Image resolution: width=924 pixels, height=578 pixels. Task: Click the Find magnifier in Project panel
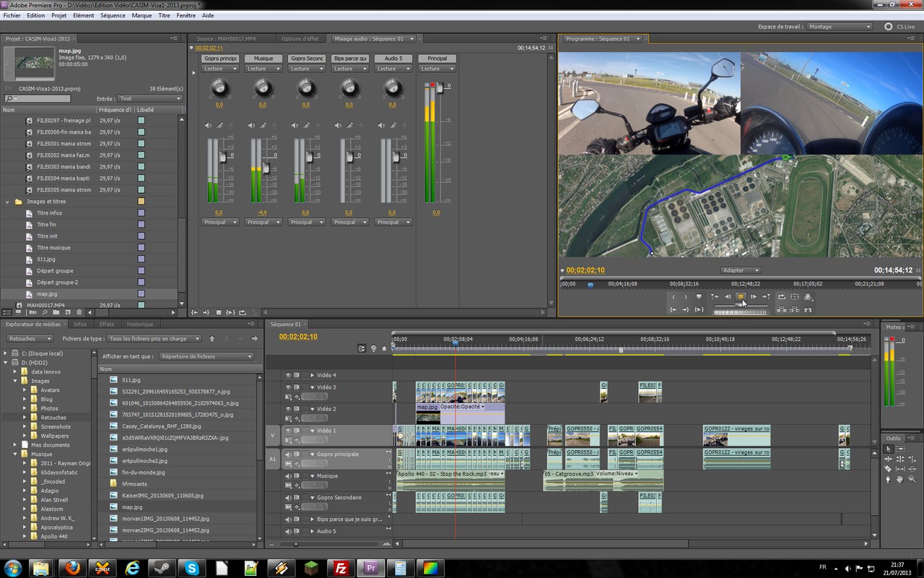45,312
